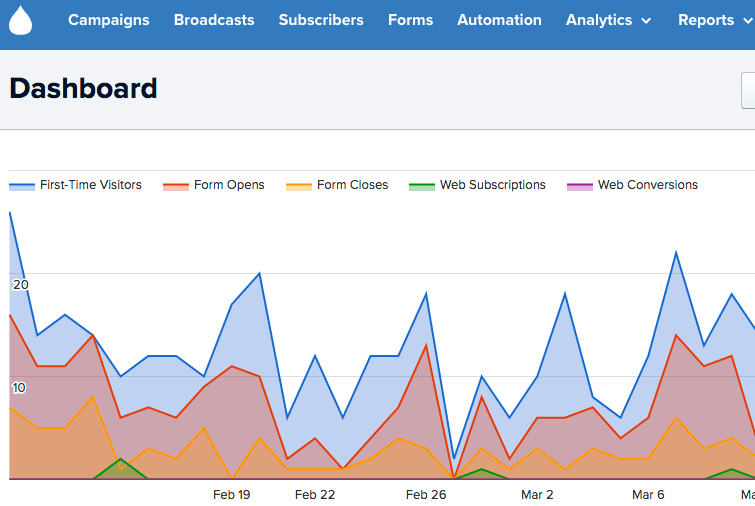Open the Campaigns menu item
Image resolution: width=755 pixels, height=506 pixels.
coord(108,20)
